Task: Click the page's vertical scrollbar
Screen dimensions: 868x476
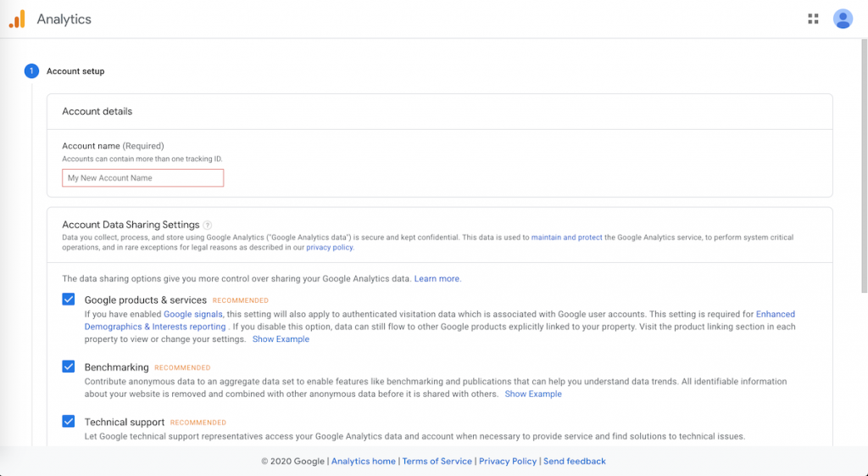Action: click(863, 170)
